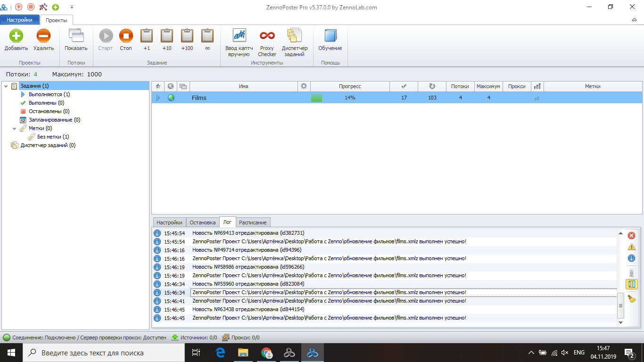Select Диспетчер заданий (0) in tree
The height and width of the screenshot is (362, 644).
(48, 145)
